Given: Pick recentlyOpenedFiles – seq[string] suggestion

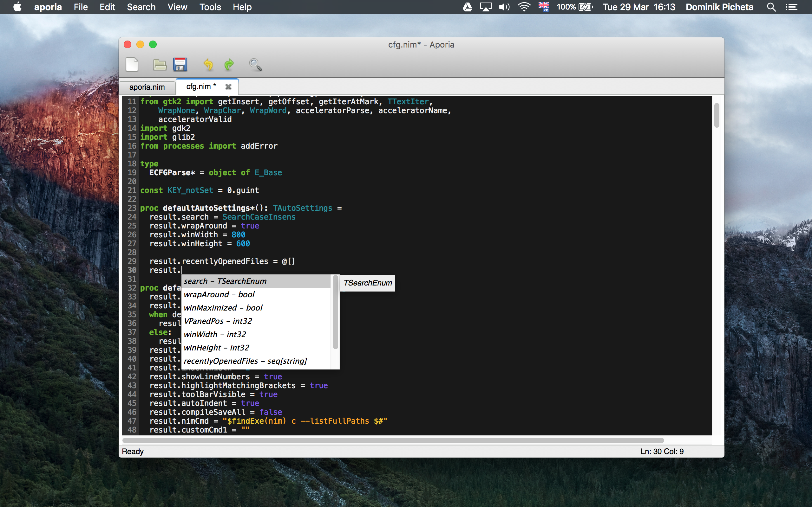Looking at the screenshot, I should pos(245,361).
